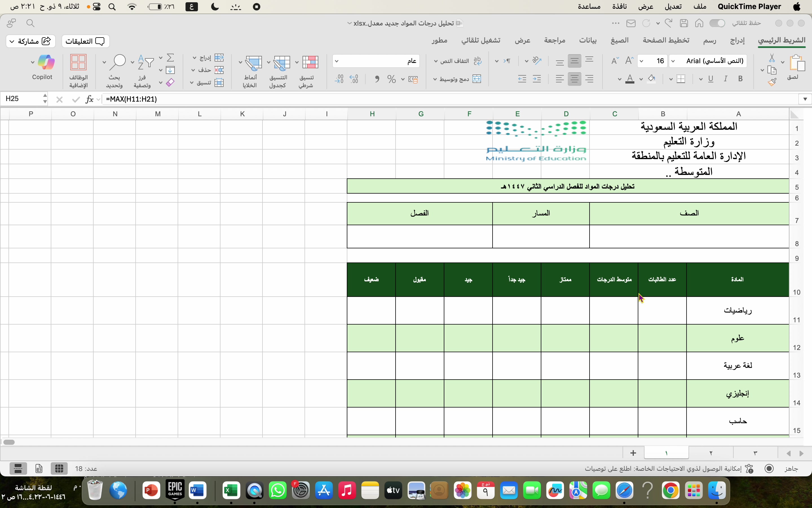Image resolution: width=812 pixels, height=508 pixels.
Task: Click the Format Painter brush icon
Action: (772, 82)
